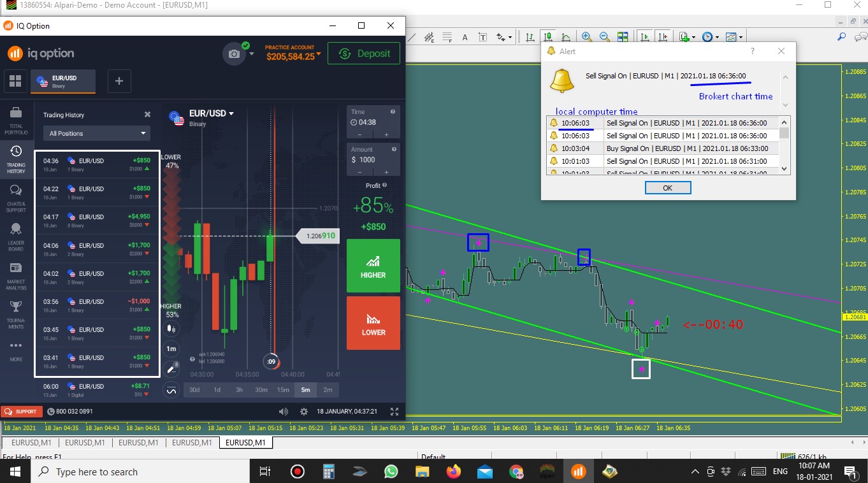Open the EUR/USD asset selector dropdown
868x483 pixels.
coord(211,114)
